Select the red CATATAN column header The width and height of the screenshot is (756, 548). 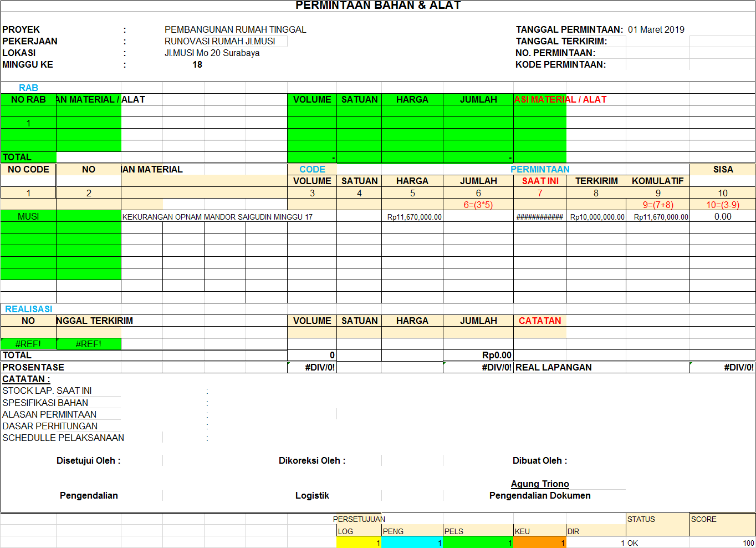540,321
